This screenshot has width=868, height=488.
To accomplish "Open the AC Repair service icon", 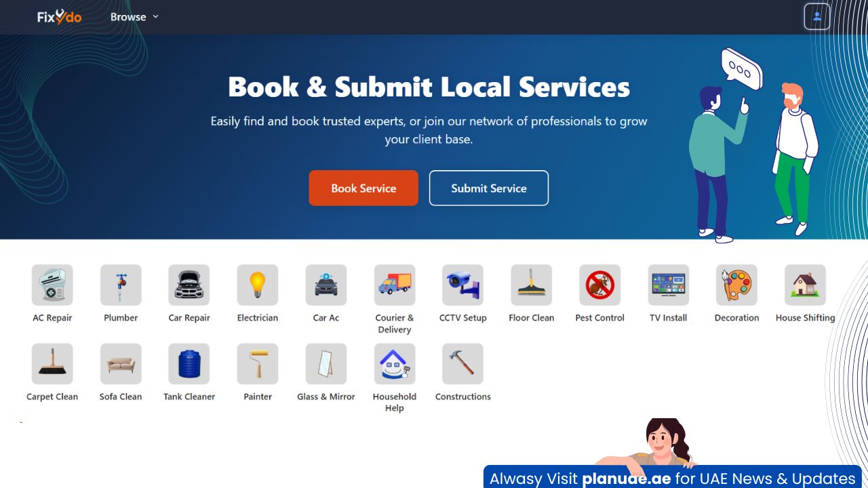I will [52, 285].
